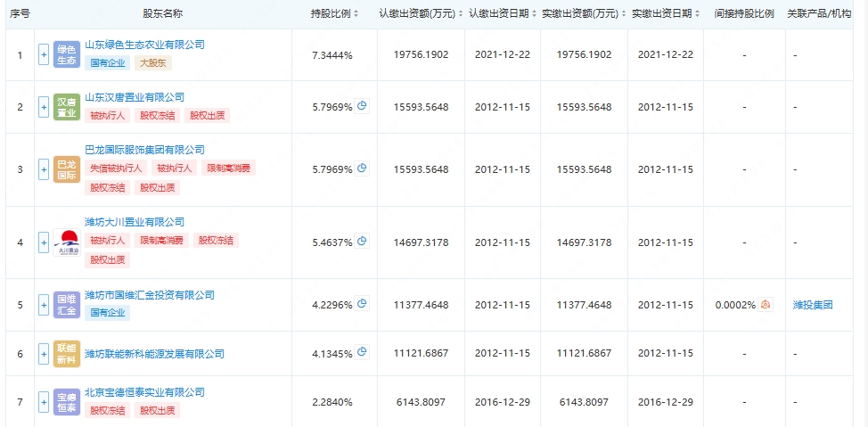Click the 联能新科 company logo
Screen dimensions: 868x427
point(67,353)
